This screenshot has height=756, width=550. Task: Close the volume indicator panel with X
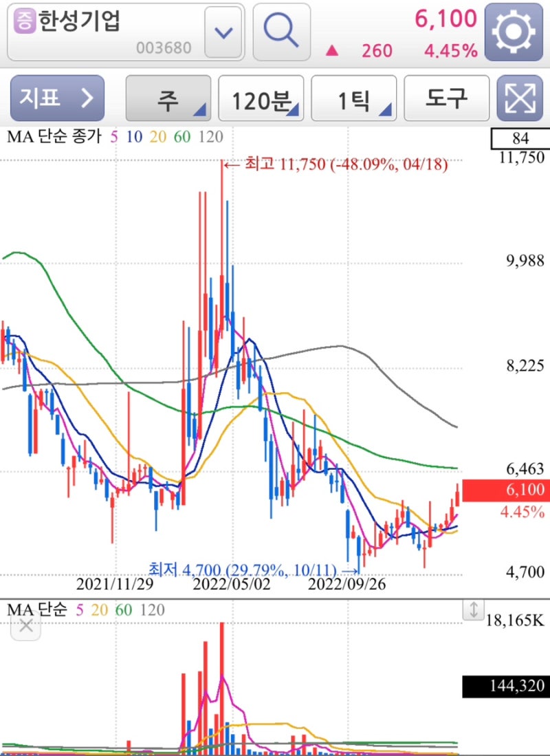click(x=25, y=626)
